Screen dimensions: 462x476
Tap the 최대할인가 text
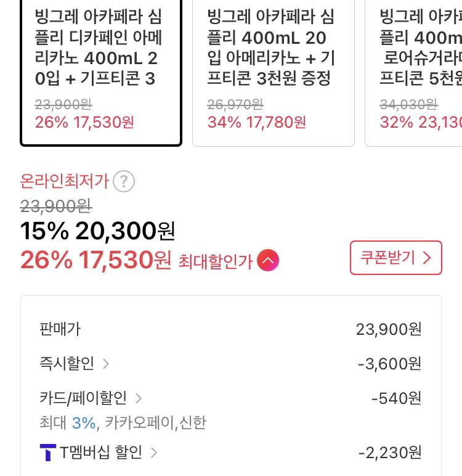click(x=216, y=261)
